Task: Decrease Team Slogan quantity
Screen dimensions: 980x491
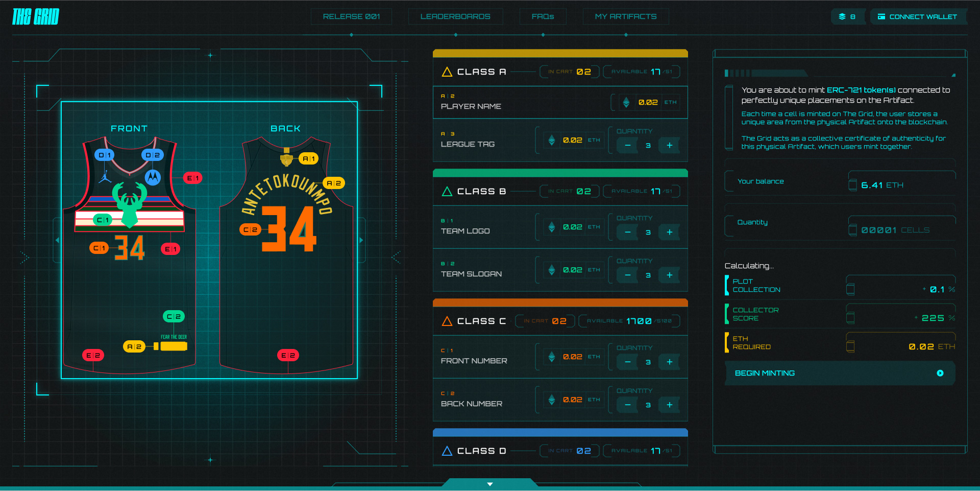Action: [628, 275]
